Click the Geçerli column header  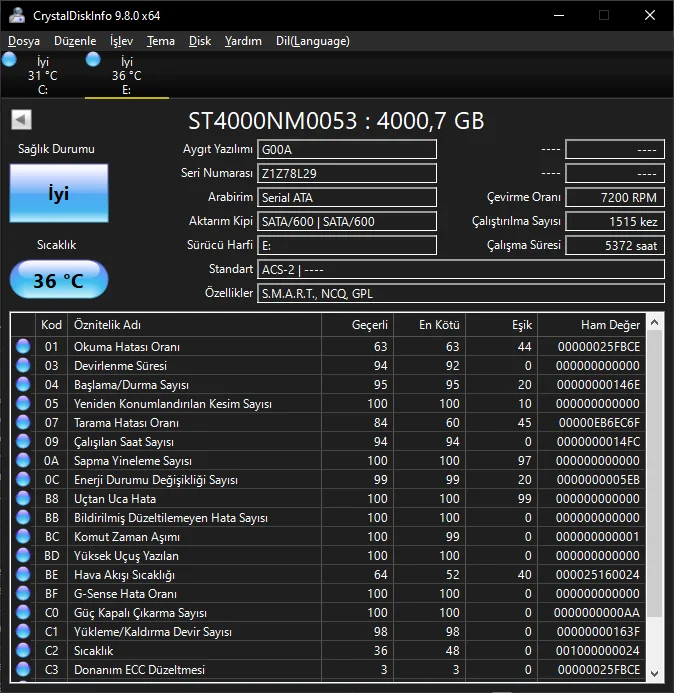(357, 325)
